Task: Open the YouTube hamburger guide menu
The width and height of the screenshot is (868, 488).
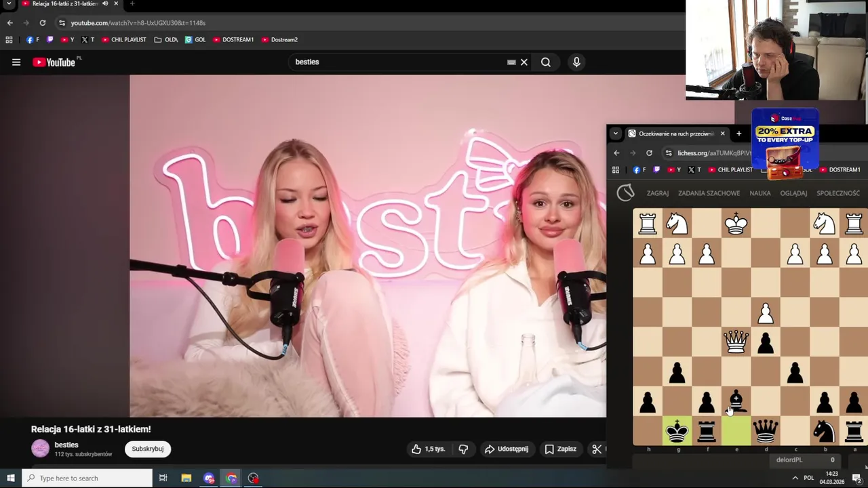Action: click(x=16, y=62)
